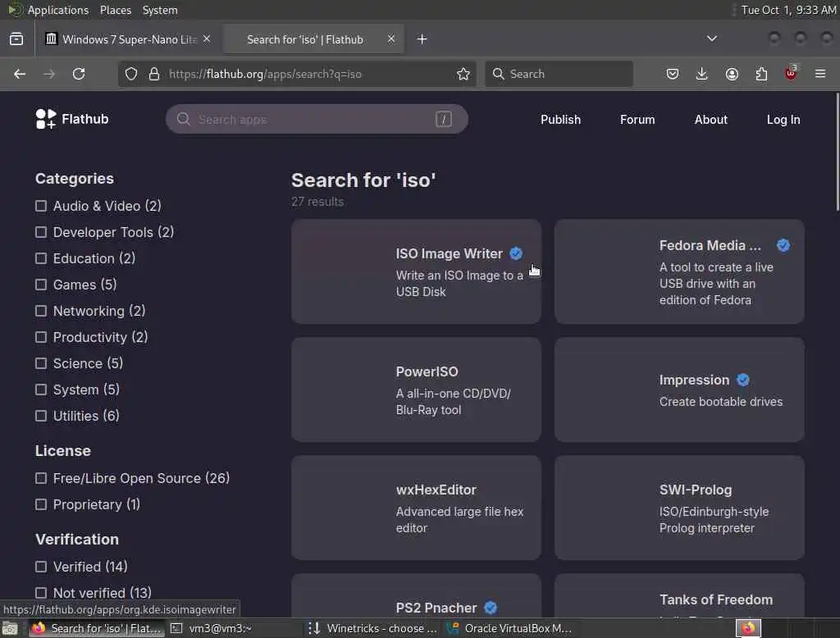Open the SWI-Prolog app card

[x=679, y=508]
